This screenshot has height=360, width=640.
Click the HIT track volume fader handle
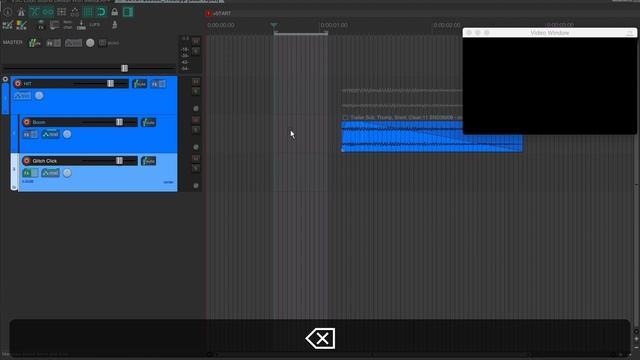111,84
